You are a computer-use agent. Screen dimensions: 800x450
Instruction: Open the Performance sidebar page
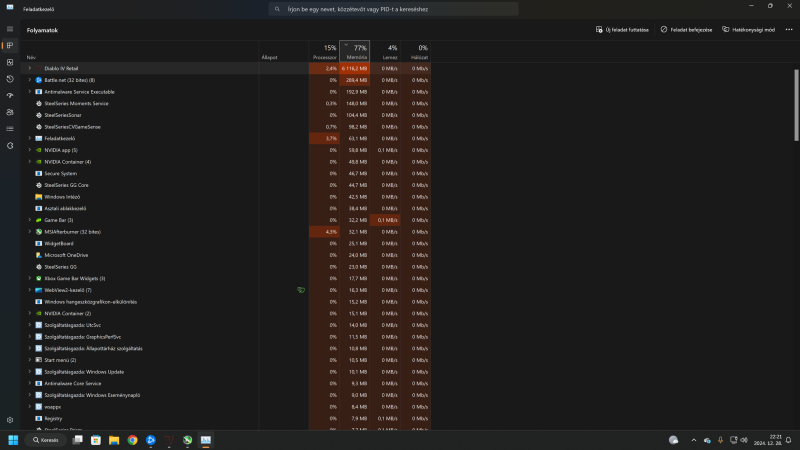click(10, 62)
